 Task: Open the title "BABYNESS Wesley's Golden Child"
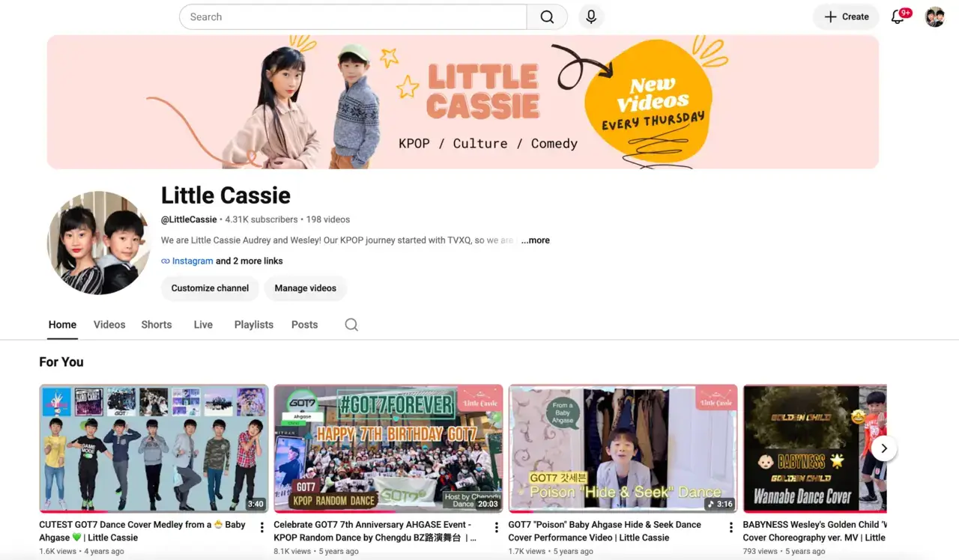(815, 531)
